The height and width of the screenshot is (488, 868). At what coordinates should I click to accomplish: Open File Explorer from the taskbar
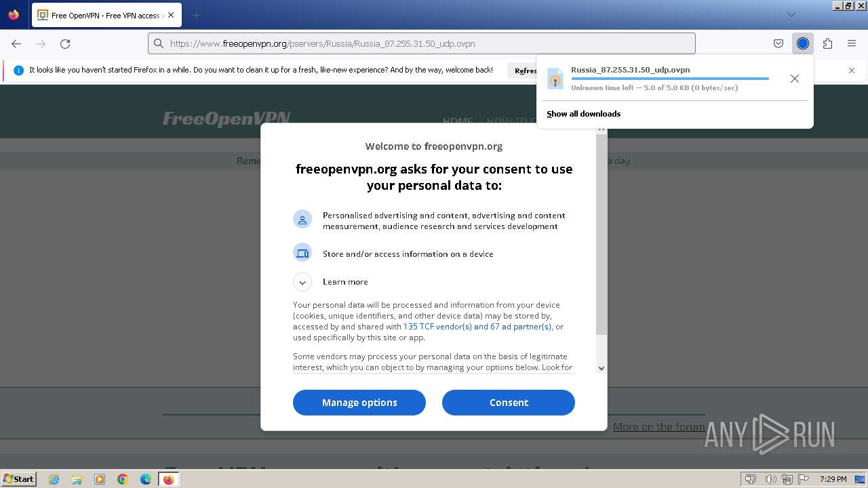77,479
